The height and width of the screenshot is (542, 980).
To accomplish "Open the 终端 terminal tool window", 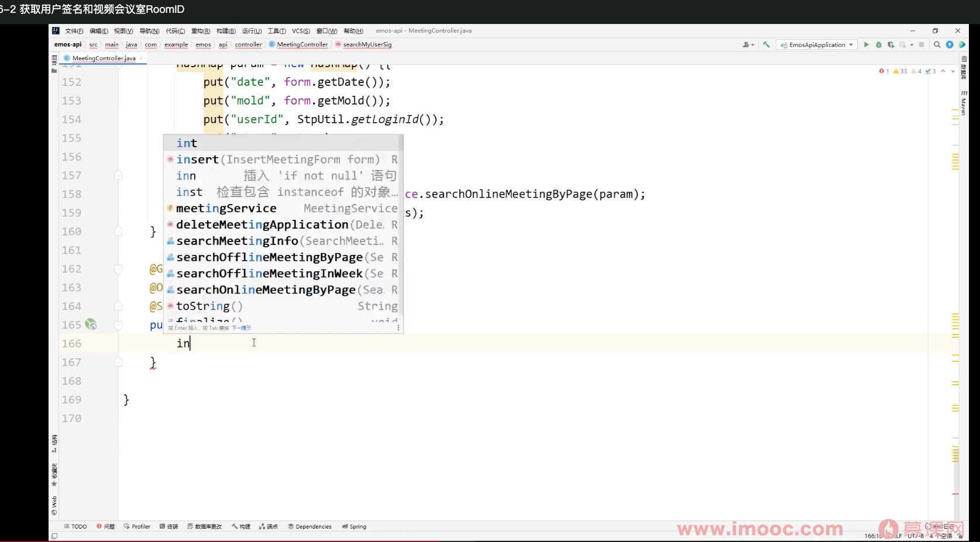I will pyautogui.click(x=169, y=527).
